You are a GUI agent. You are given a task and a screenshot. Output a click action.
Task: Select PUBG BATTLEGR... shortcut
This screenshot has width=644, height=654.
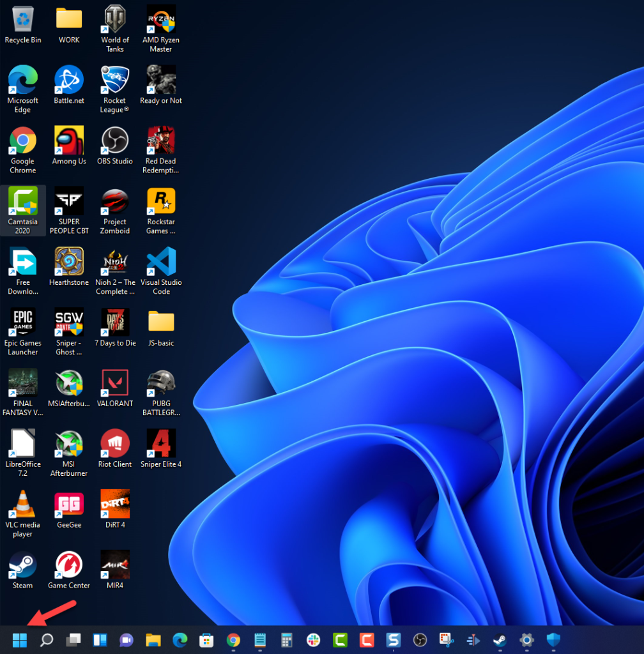tap(161, 393)
